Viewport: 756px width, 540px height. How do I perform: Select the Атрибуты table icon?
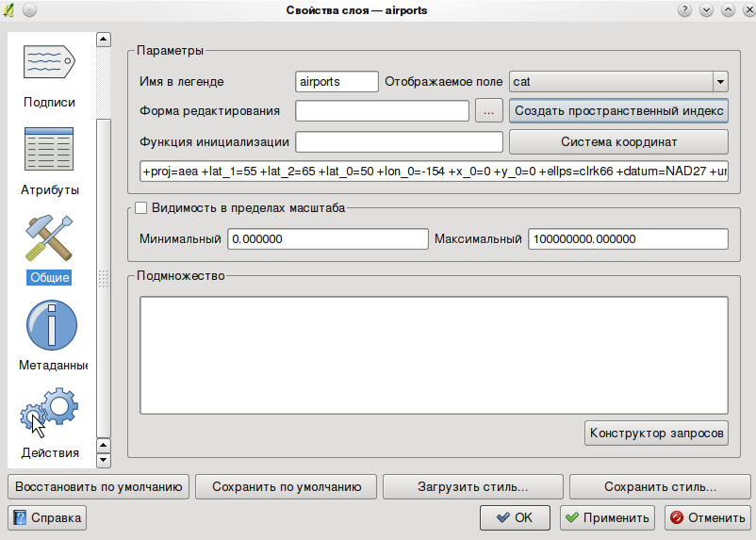tap(50, 151)
